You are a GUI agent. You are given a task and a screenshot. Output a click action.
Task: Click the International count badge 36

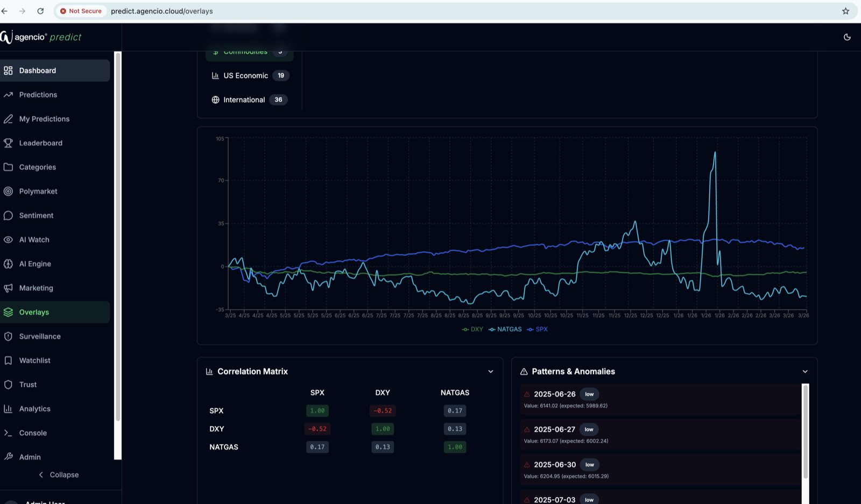click(x=278, y=100)
